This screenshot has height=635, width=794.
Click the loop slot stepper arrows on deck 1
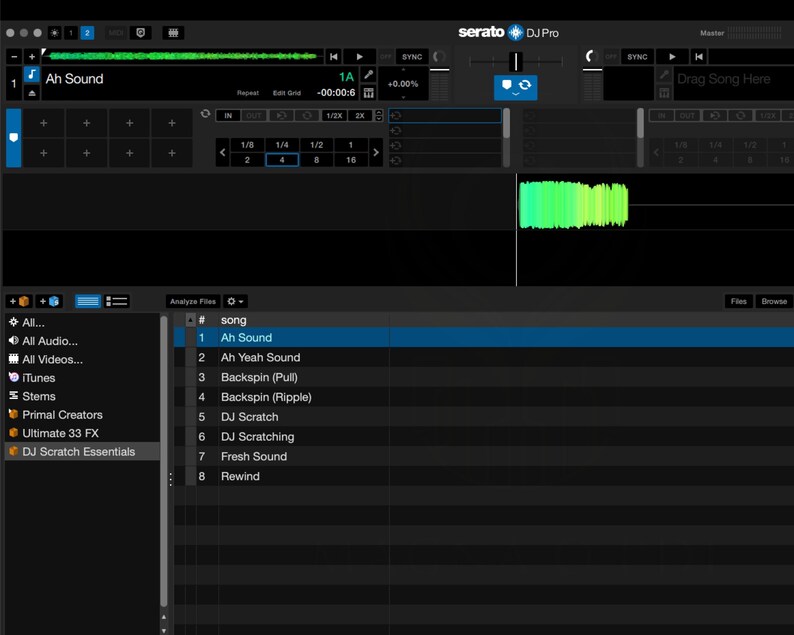379,115
